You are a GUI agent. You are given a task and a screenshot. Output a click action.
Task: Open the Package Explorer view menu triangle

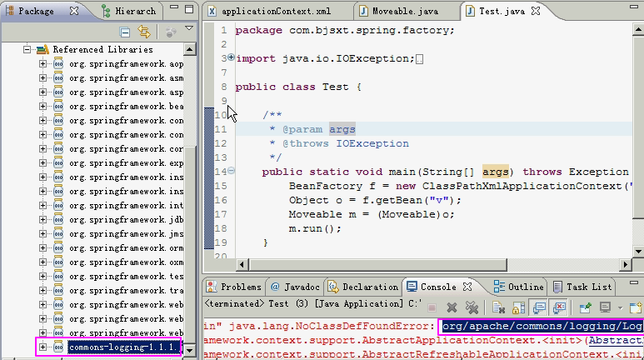coord(188,29)
